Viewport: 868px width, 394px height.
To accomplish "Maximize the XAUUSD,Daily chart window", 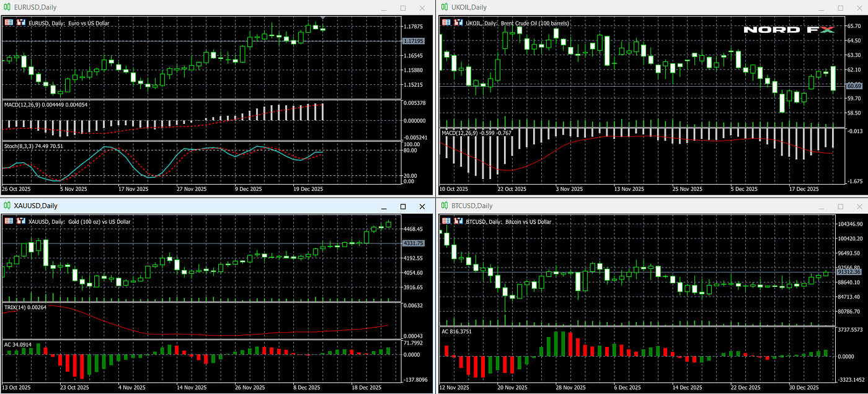I will pos(403,206).
